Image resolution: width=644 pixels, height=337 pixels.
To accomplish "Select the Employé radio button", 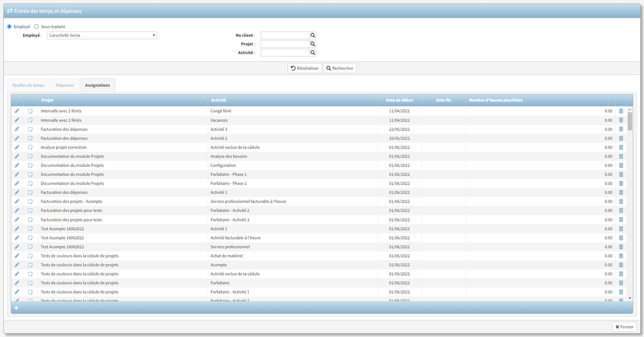I will pos(9,27).
